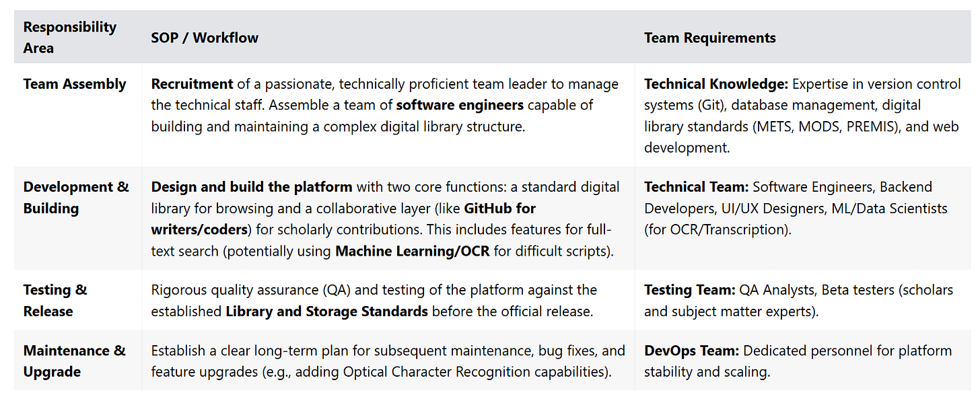Click the bold Technical Knowledge label
Viewport: 980px width, 409px height.
tap(716, 84)
